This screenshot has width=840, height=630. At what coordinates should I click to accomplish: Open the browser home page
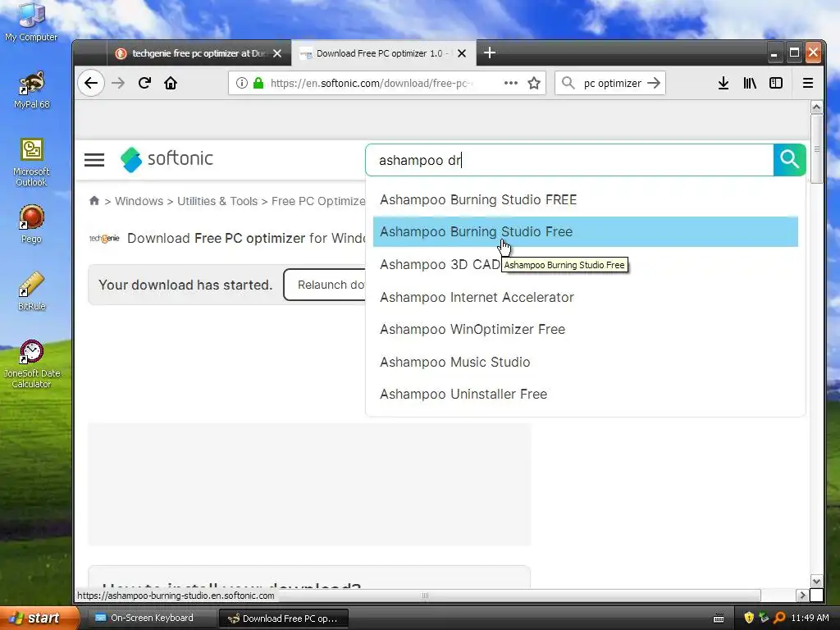point(171,83)
